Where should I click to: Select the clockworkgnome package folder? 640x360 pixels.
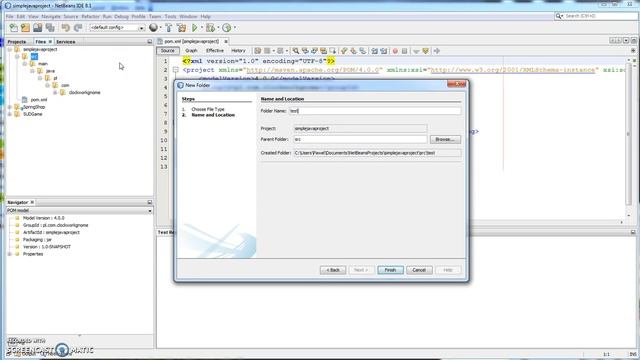point(84,93)
